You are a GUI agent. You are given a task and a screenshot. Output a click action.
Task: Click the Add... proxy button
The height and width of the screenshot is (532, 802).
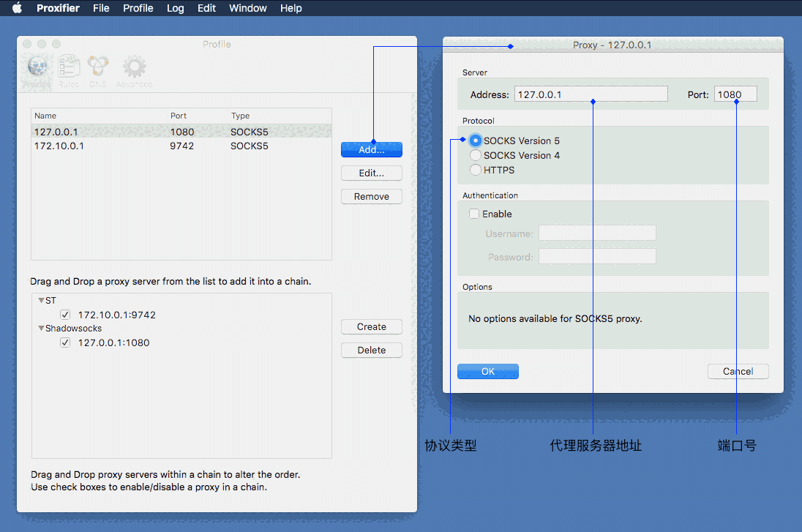(x=371, y=149)
